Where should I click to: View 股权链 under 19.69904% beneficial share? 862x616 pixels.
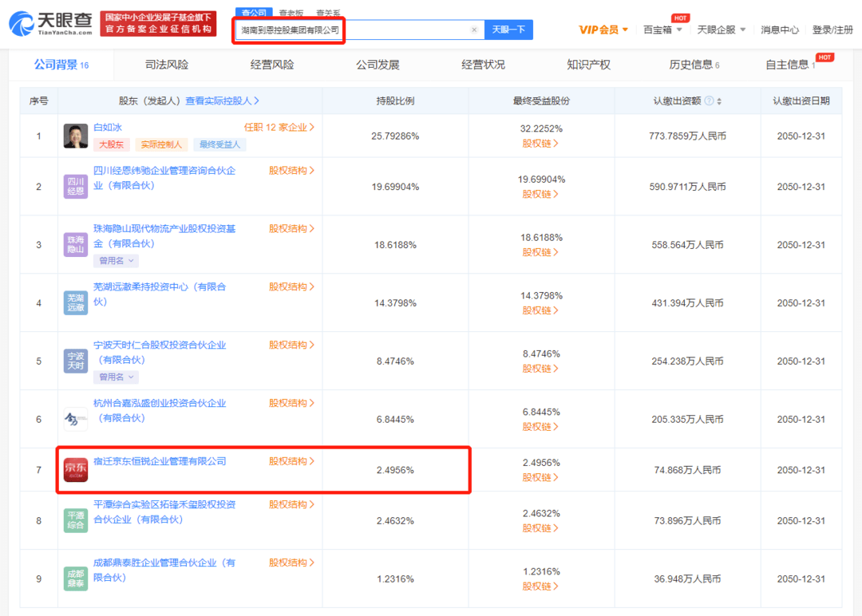point(540,194)
